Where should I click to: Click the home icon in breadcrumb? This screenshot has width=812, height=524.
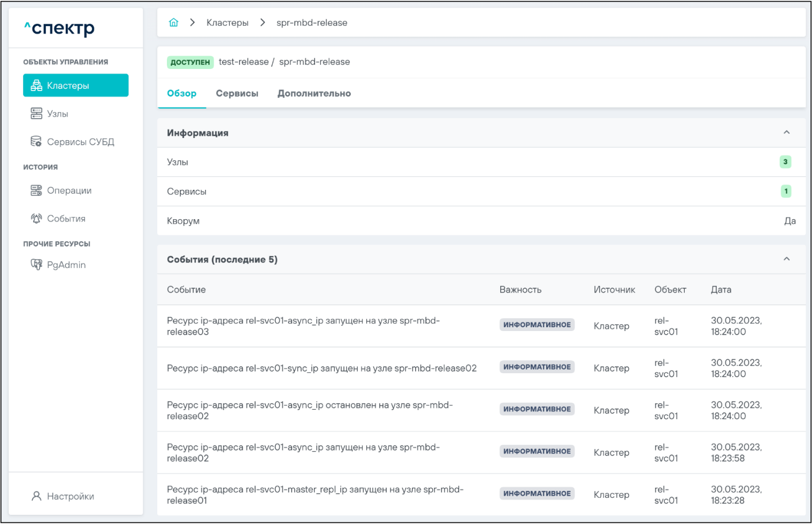(173, 22)
